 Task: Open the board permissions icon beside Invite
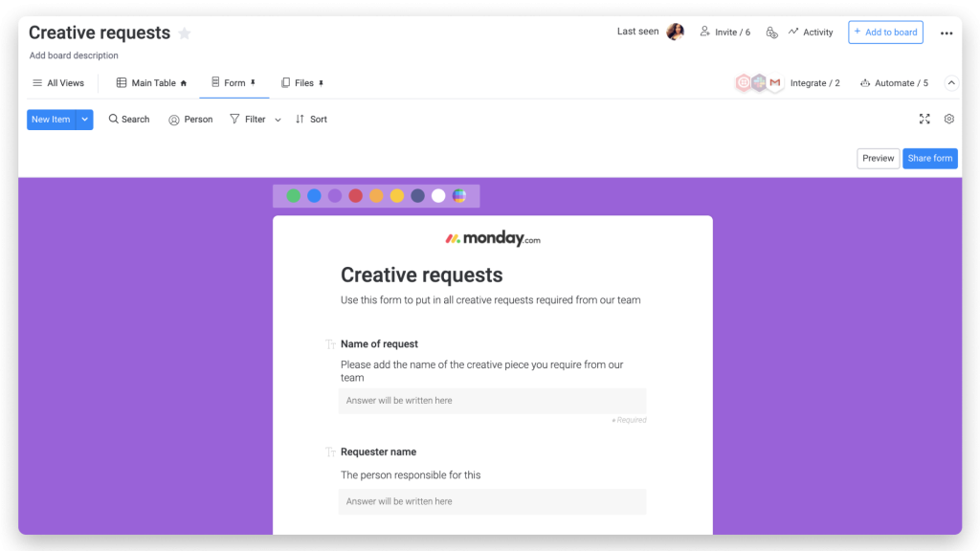tap(771, 33)
